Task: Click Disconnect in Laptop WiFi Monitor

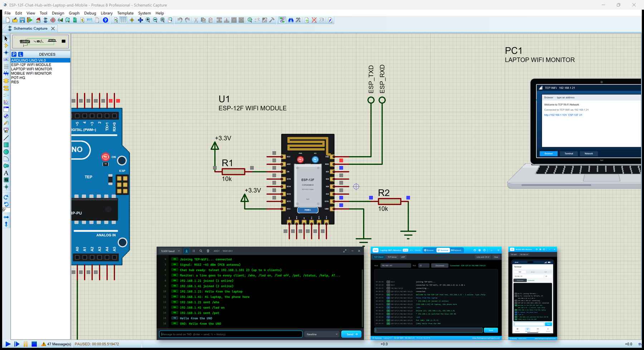Action: pos(440,265)
